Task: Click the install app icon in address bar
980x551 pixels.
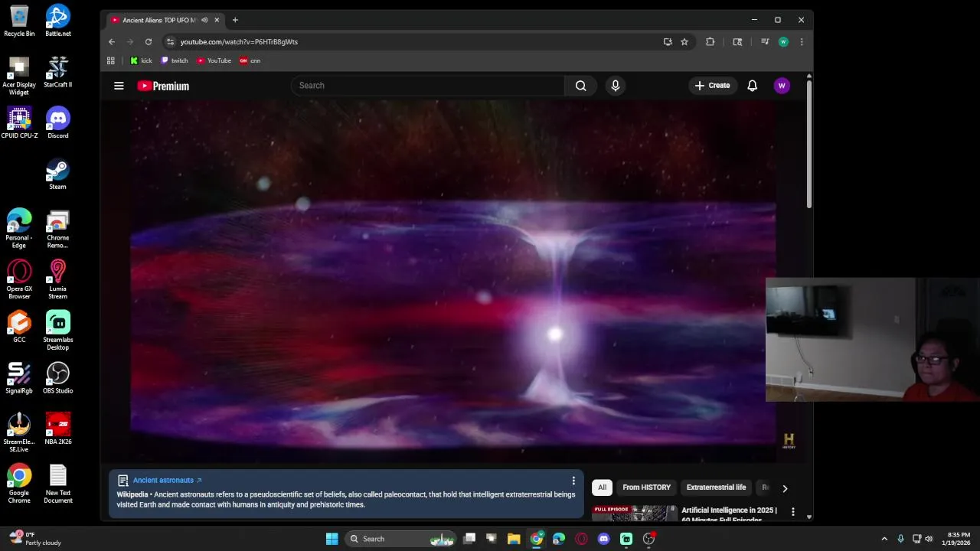Action: click(x=668, y=42)
